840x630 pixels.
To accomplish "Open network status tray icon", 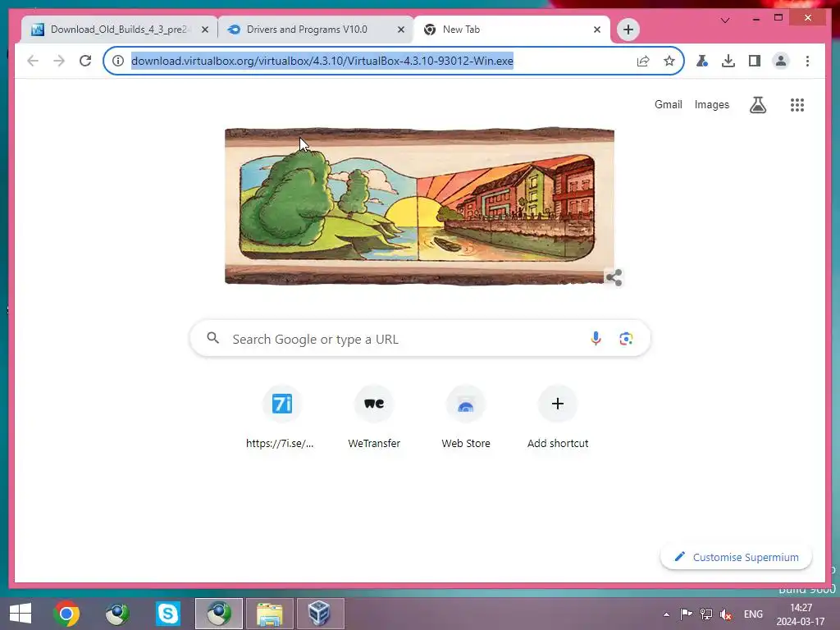I will pos(706,614).
